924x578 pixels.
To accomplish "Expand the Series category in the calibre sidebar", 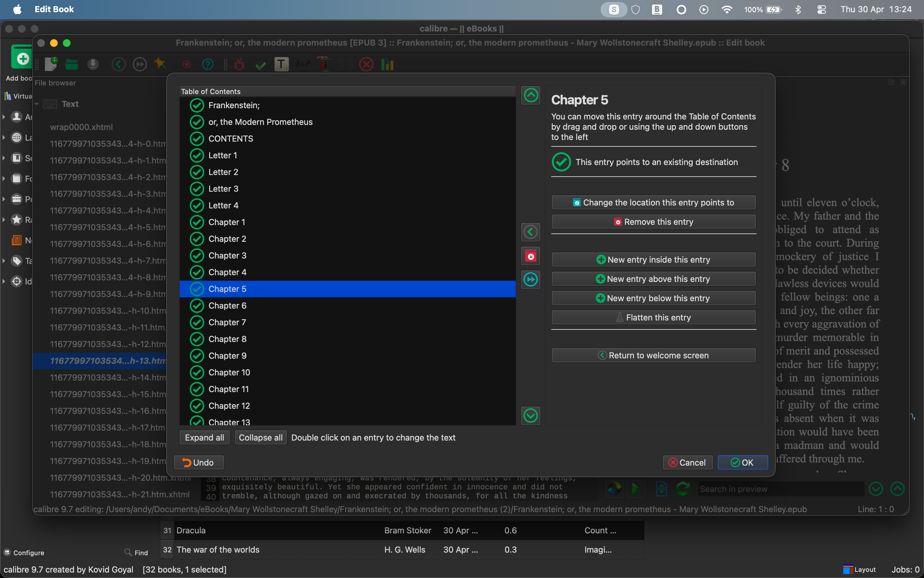I will pos(4,158).
